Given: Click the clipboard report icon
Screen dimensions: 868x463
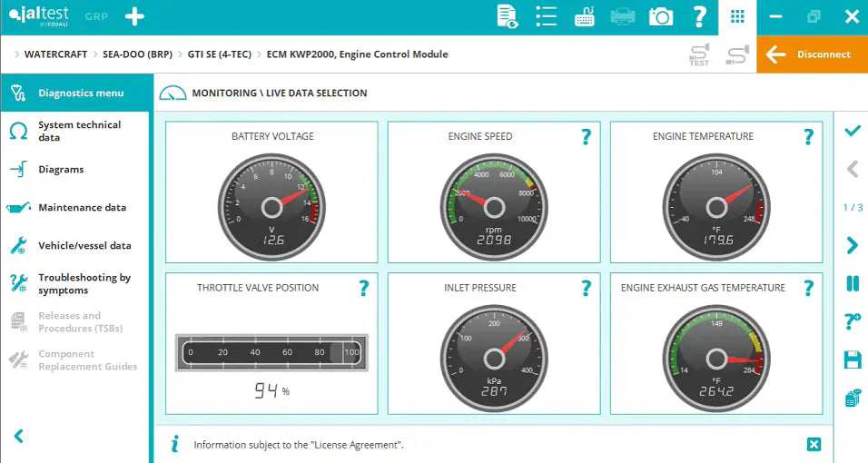Looking at the screenshot, I should click(853, 398).
